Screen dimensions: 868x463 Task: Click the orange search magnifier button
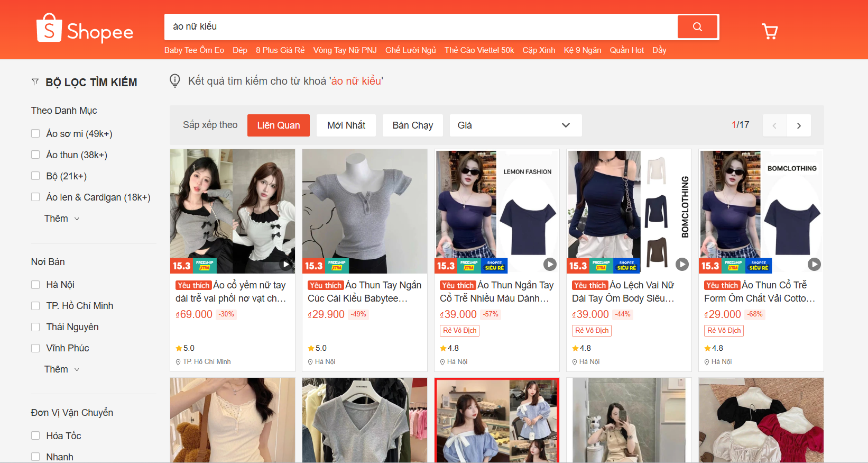coord(698,26)
